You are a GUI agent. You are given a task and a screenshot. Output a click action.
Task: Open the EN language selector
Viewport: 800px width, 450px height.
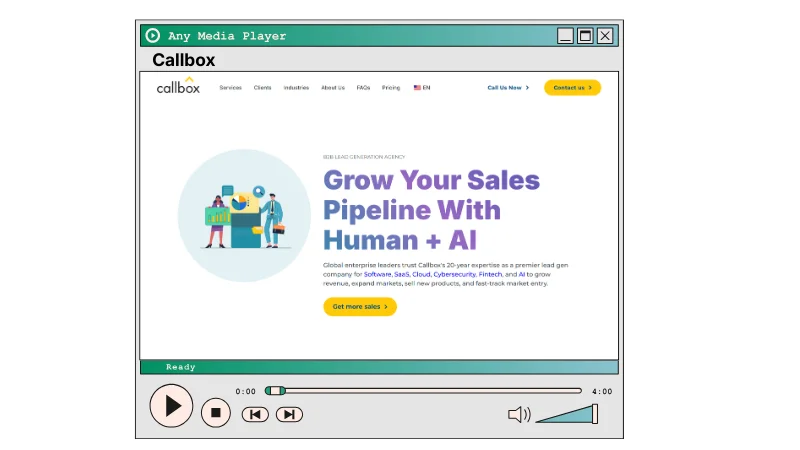pos(422,88)
